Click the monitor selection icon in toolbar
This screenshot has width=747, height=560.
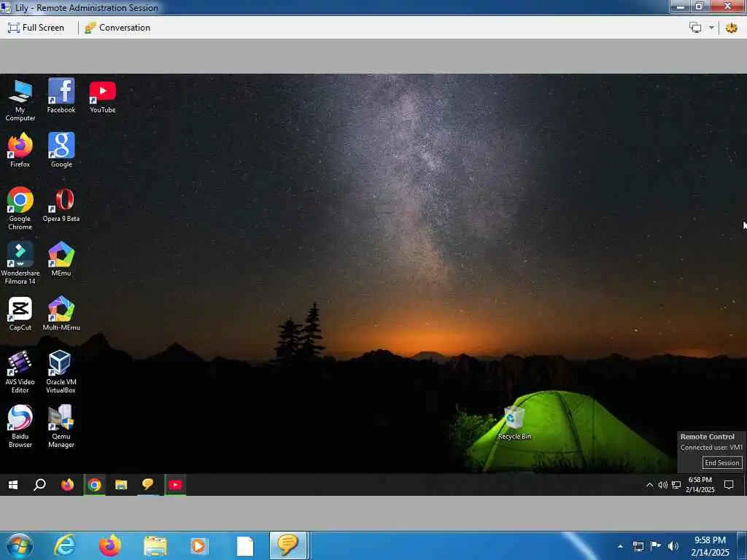695,28
